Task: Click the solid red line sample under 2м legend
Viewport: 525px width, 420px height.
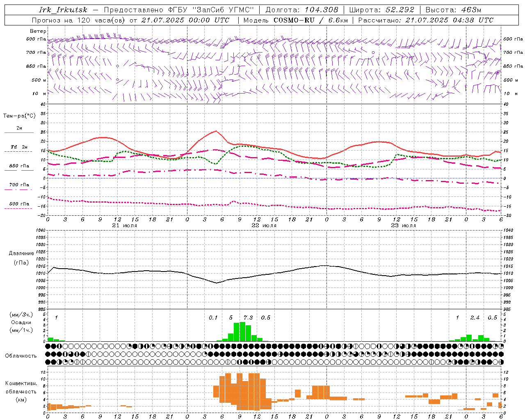Action: pyautogui.click(x=19, y=133)
